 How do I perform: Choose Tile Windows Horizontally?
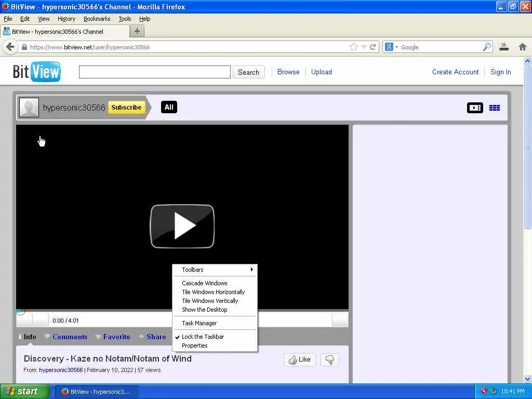point(215,292)
